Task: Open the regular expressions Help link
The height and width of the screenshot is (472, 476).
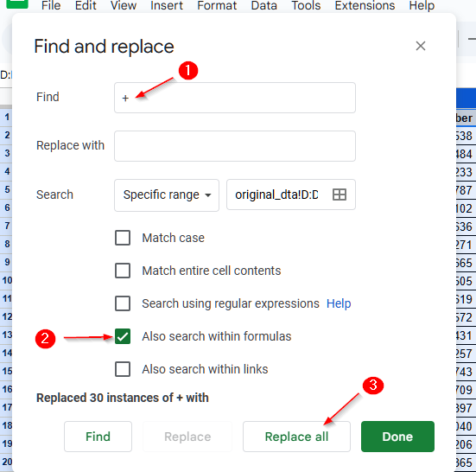Action: 339,303
